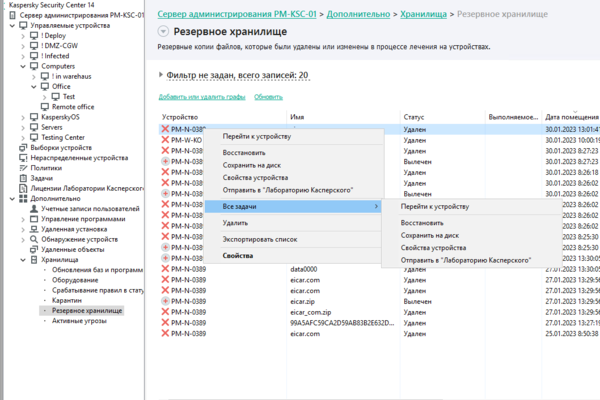Click the Задачи clipboard icon
This screenshot has width=600, height=400.
[23, 178]
